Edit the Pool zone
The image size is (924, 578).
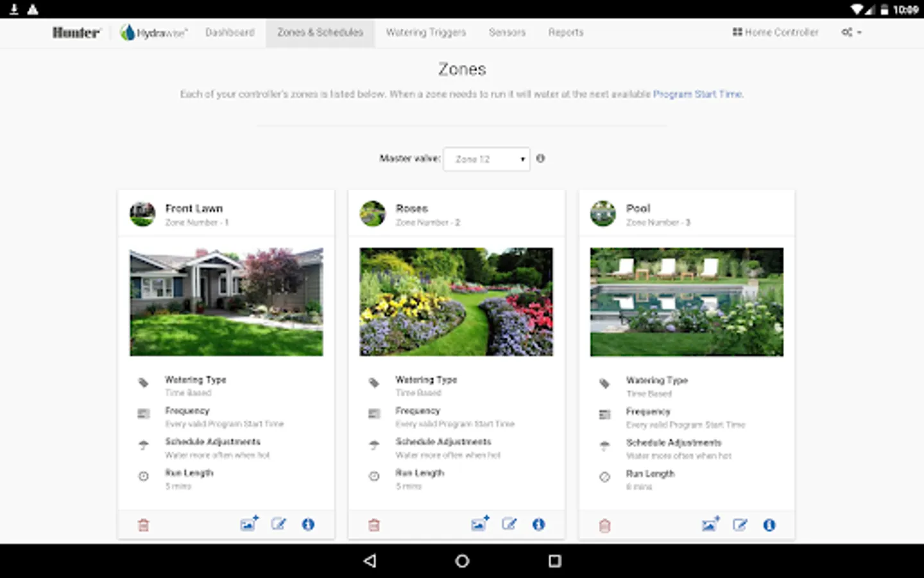[740, 525]
